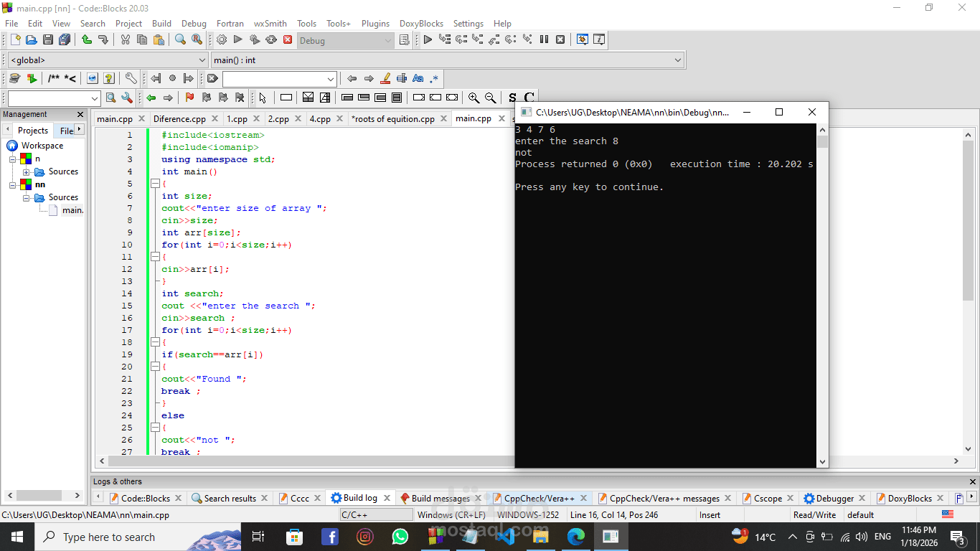Open the DoxyBlocks menu
The width and height of the screenshot is (980, 551).
421,23
